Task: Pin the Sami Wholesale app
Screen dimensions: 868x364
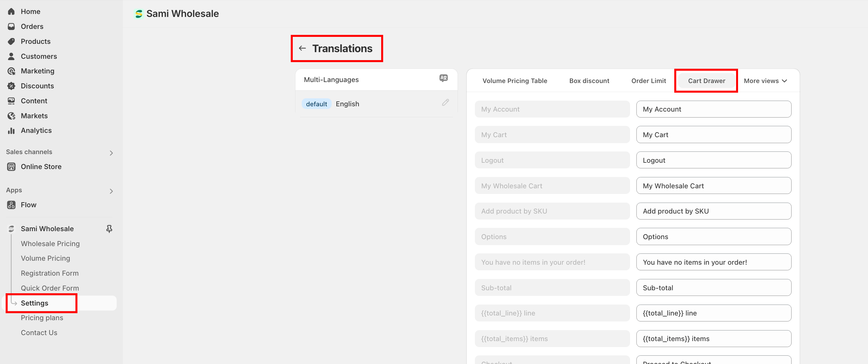Action: coord(109,228)
